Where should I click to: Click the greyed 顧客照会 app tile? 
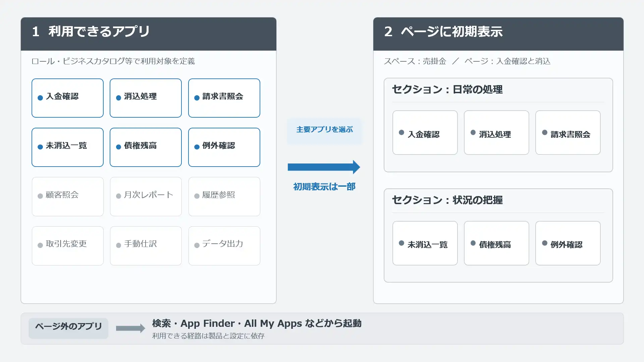[67, 196]
